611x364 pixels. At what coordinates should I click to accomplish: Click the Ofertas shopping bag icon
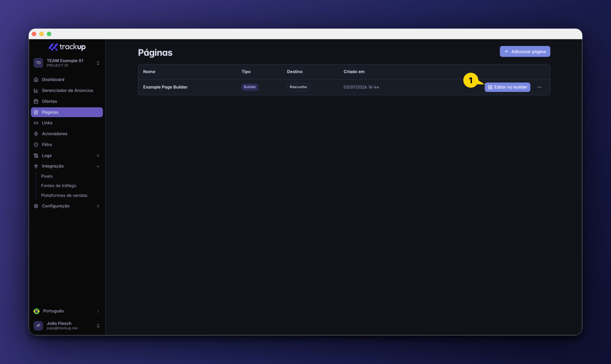36,101
